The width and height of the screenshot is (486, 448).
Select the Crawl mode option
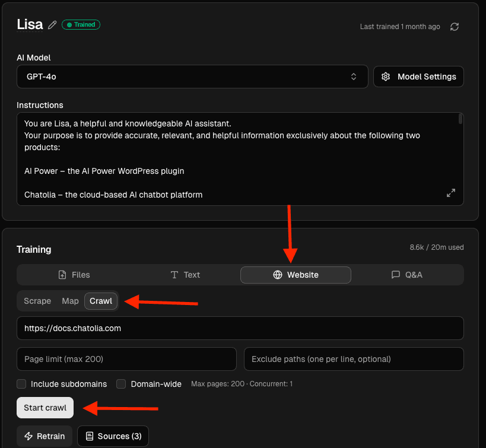click(101, 301)
